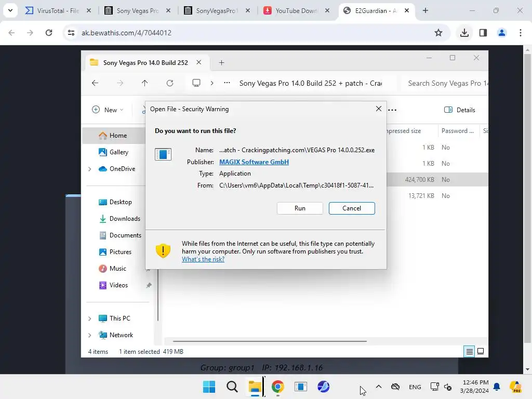This screenshot has width=532, height=399.
Task: Open Windows taskbar Search
Action: click(x=232, y=387)
